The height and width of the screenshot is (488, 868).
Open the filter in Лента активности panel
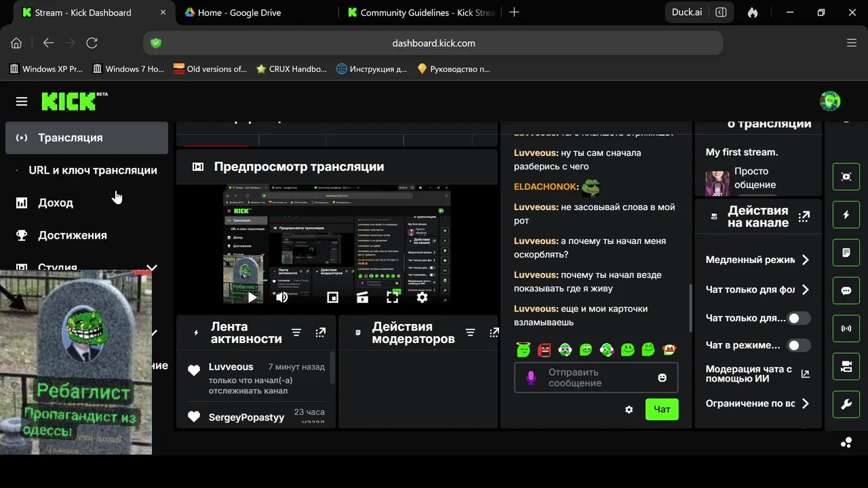[x=296, y=333]
